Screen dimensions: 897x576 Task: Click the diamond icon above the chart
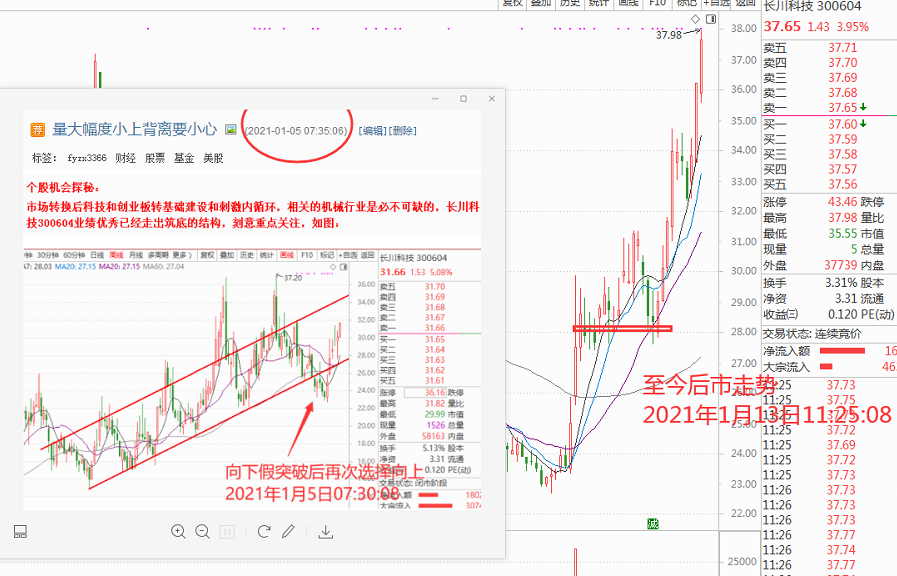tap(696, 19)
